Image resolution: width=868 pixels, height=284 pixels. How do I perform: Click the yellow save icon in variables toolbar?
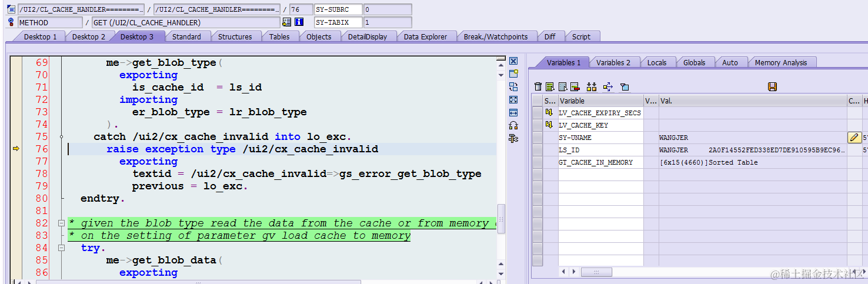point(773,86)
